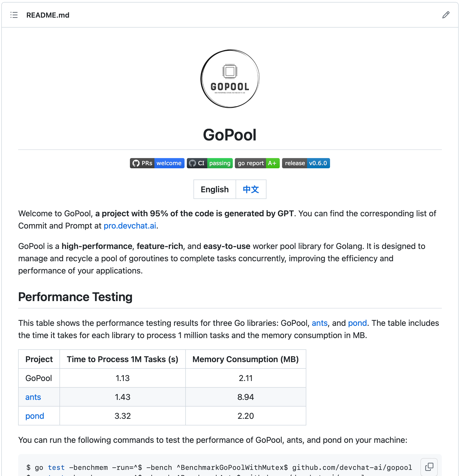Follow the ants link in the paragraph
The width and height of the screenshot is (462, 476).
pos(320,323)
